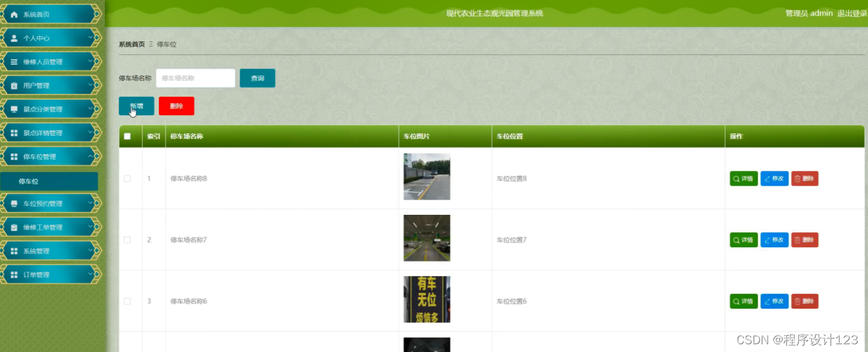Collapse the 停车位管理 menu chevron
Image resolution: width=868 pixels, height=352 pixels.
pyautogui.click(x=90, y=157)
